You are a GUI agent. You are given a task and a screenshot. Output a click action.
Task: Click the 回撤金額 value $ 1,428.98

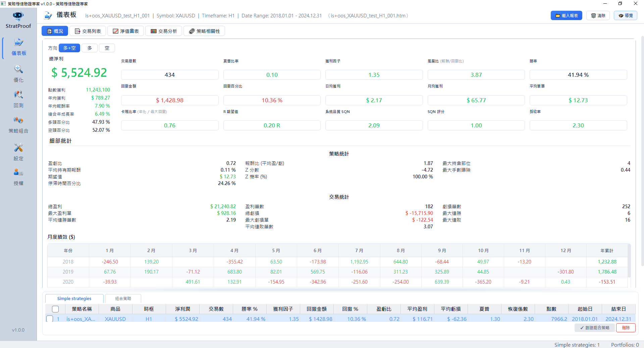click(x=170, y=100)
